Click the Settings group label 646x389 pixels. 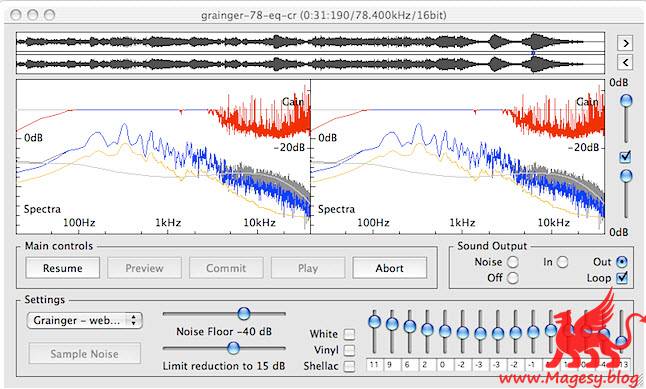click(44, 300)
